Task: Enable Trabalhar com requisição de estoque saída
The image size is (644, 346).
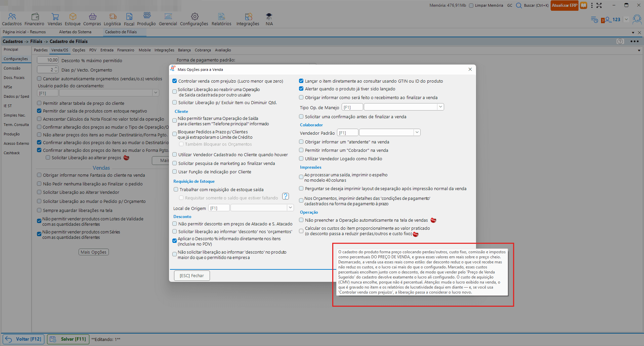Action: pos(176,189)
